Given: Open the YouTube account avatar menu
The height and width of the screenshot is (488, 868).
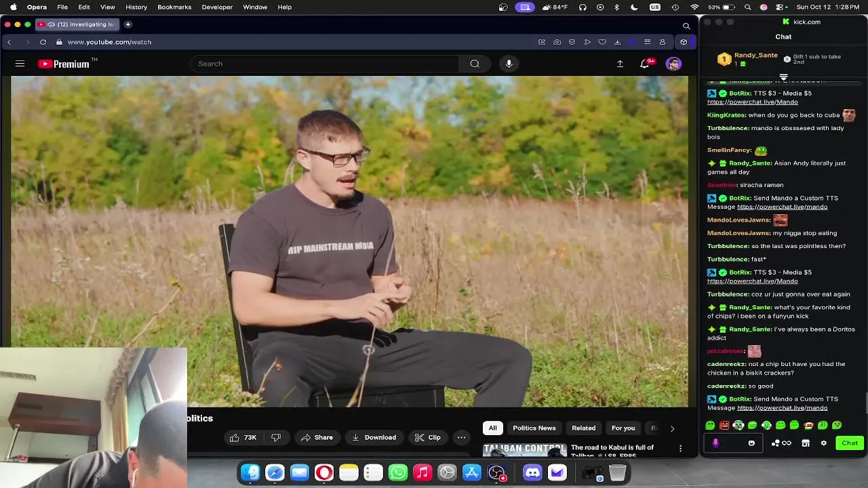Looking at the screenshot, I should (673, 64).
